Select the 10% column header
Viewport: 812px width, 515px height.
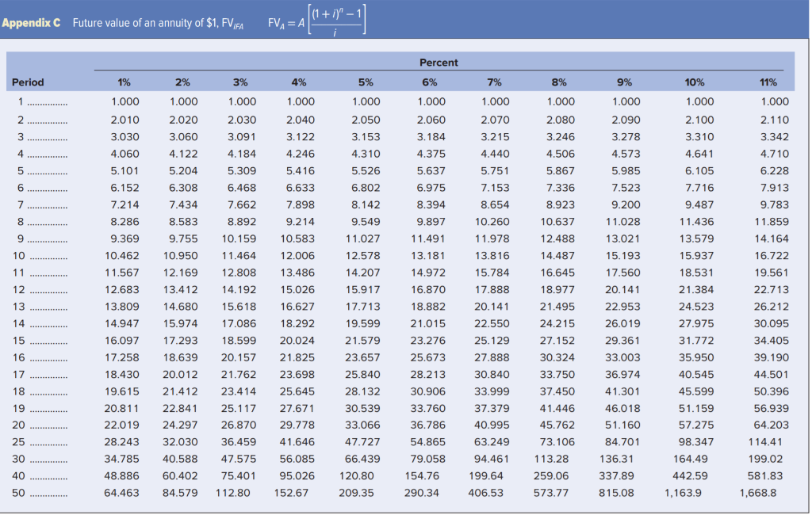coord(695,82)
